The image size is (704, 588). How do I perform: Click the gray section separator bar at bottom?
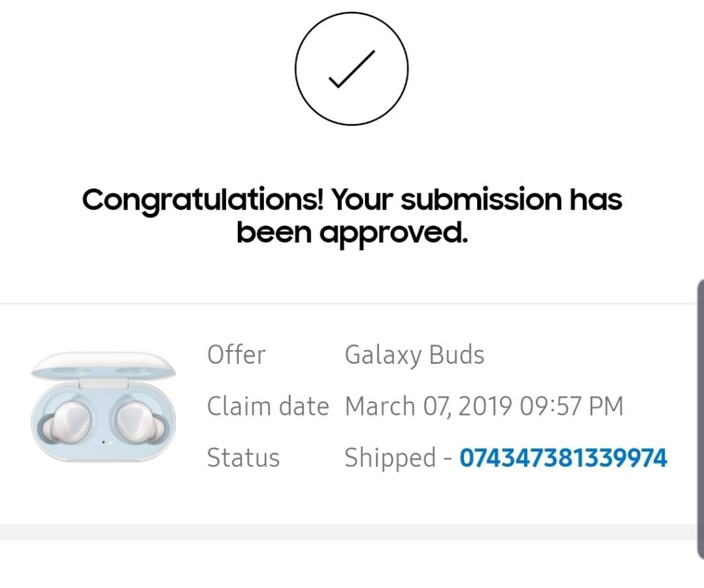[x=348, y=532]
